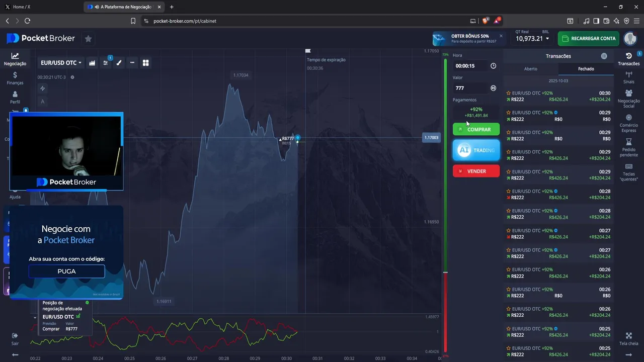Change the chart type icon
The width and height of the screenshot is (644, 362).
[92, 63]
